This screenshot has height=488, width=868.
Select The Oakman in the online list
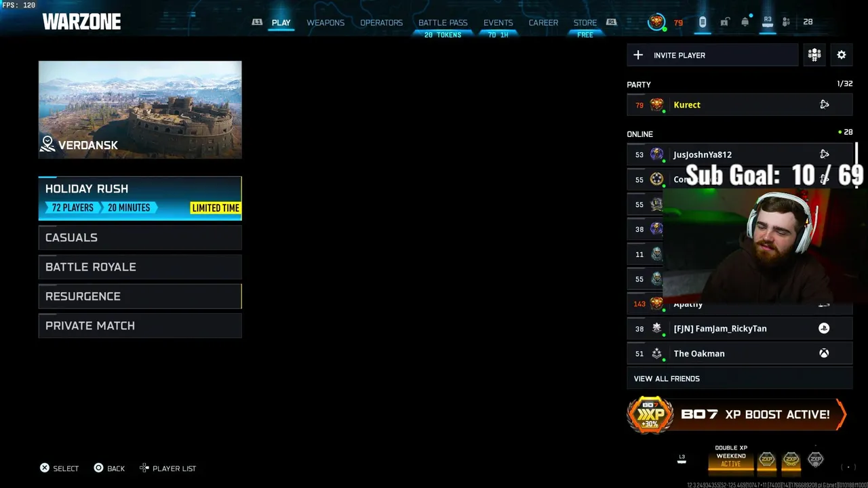740,353
